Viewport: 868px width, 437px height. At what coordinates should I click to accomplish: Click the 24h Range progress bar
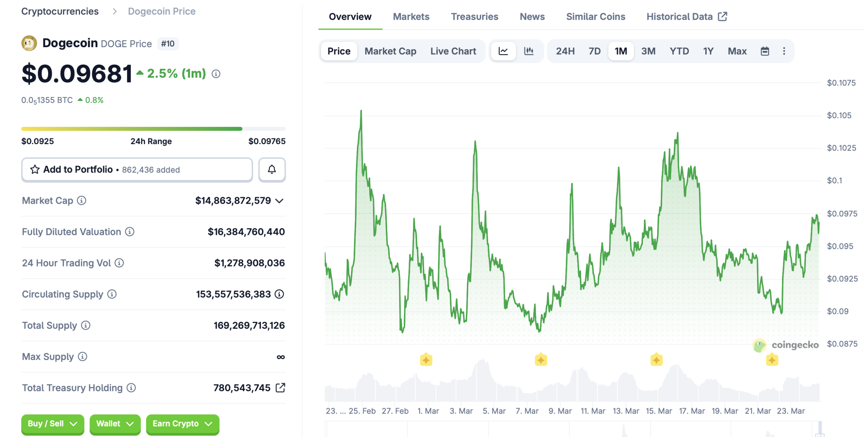153,128
